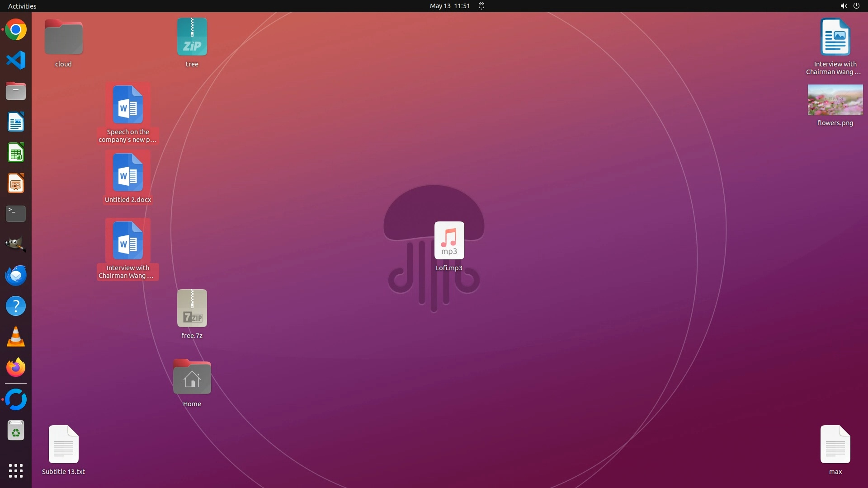
Task: Open Firefox browser from the dock
Action: coord(16,367)
